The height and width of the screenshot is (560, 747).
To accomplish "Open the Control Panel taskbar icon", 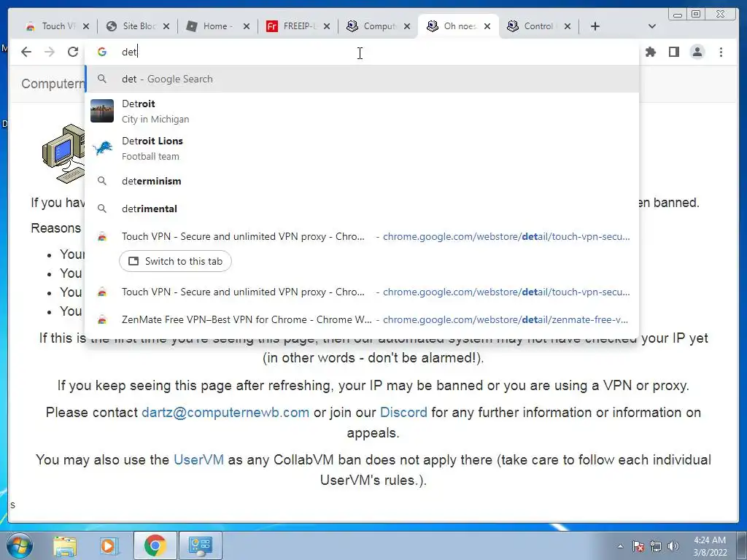I will (x=200, y=545).
